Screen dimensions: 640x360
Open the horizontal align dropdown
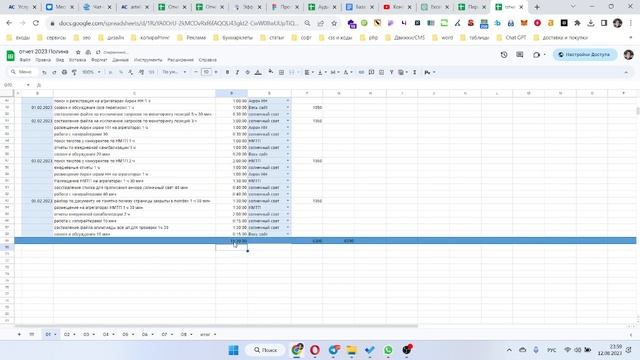[308, 72]
